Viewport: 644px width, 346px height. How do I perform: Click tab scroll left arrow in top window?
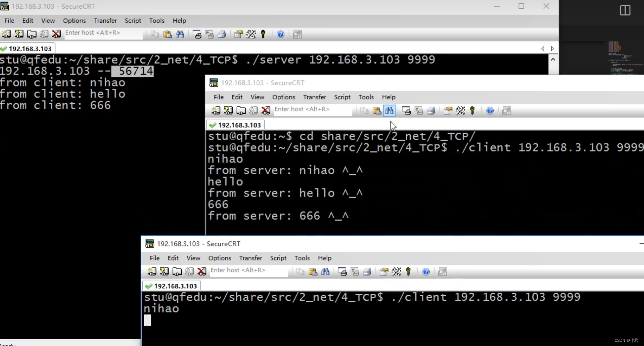tap(543, 48)
